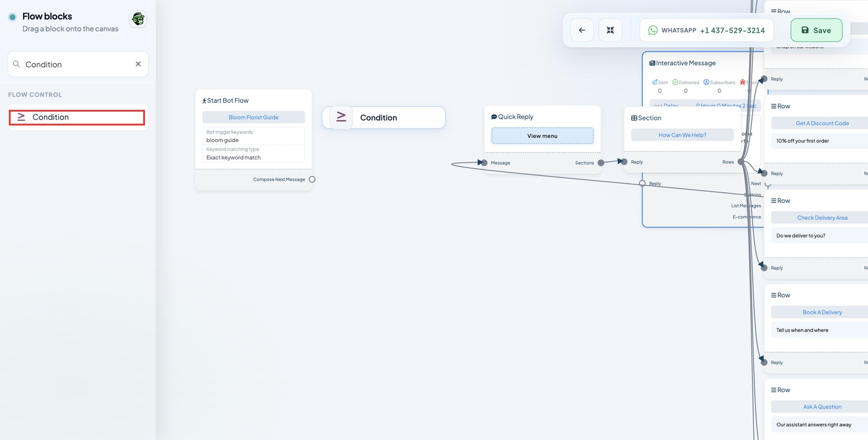Click the Reply port of the Book A Delivery row
Screen dimensions: 868x440
tap(764, 362)
